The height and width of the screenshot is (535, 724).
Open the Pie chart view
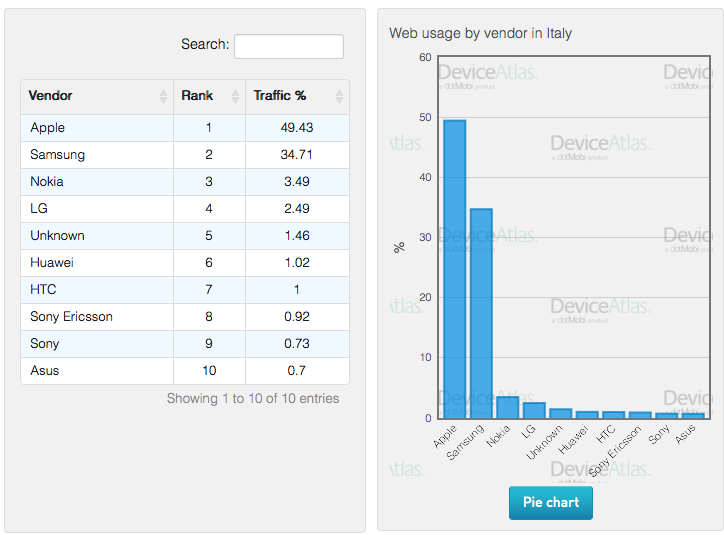coord(551,502)
